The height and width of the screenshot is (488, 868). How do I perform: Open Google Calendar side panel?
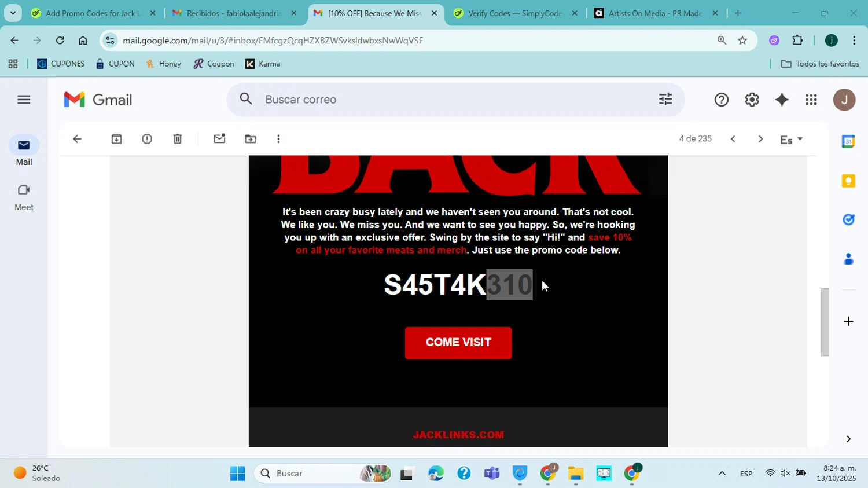848,141
